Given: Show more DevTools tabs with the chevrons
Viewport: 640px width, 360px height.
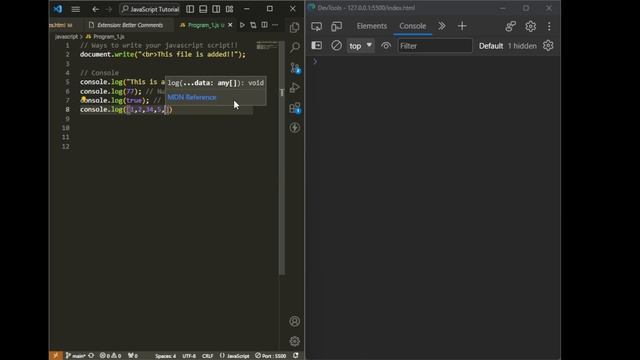Looking at the screenshot, I should pyautogui.click(x=442, y=26).
